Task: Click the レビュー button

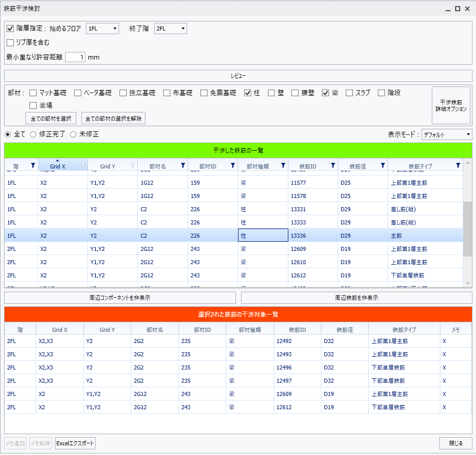Action: point(238,76)
